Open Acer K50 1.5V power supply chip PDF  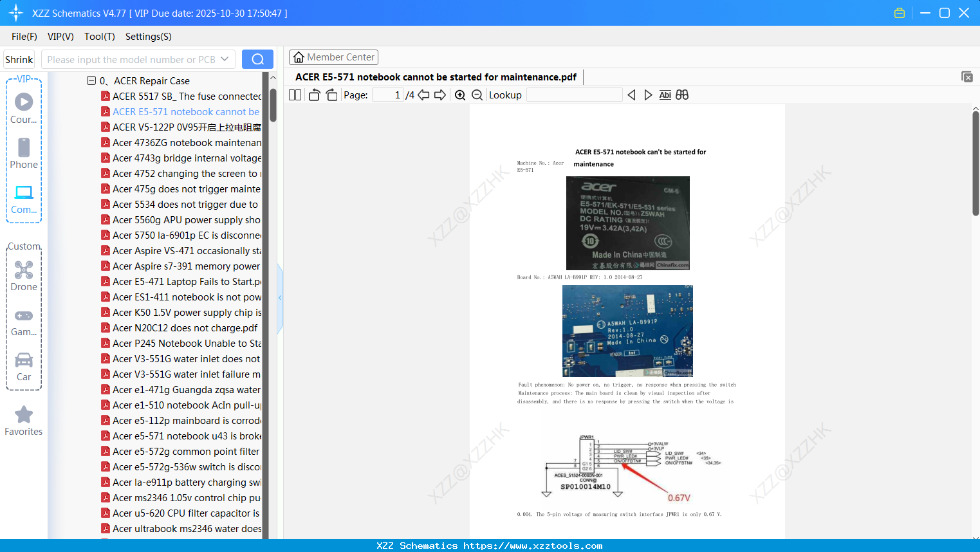(x=181, y=313)
